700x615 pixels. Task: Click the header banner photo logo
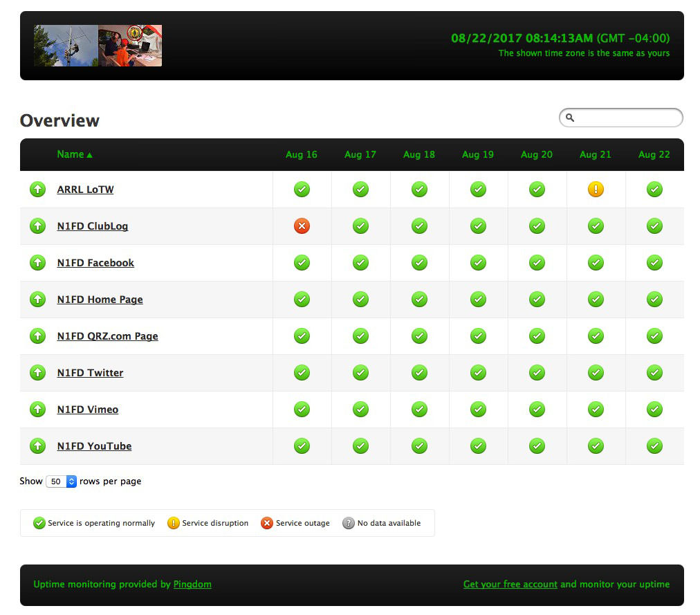(x=98, y=46)
